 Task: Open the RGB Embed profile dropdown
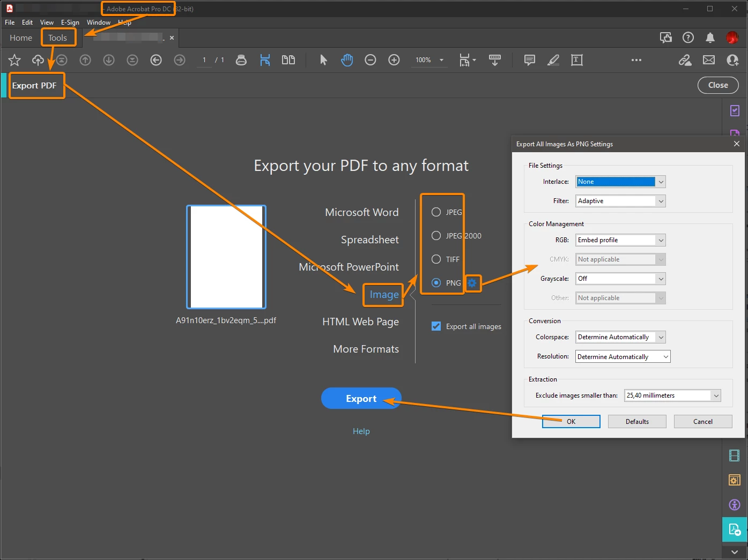(620, 240)
